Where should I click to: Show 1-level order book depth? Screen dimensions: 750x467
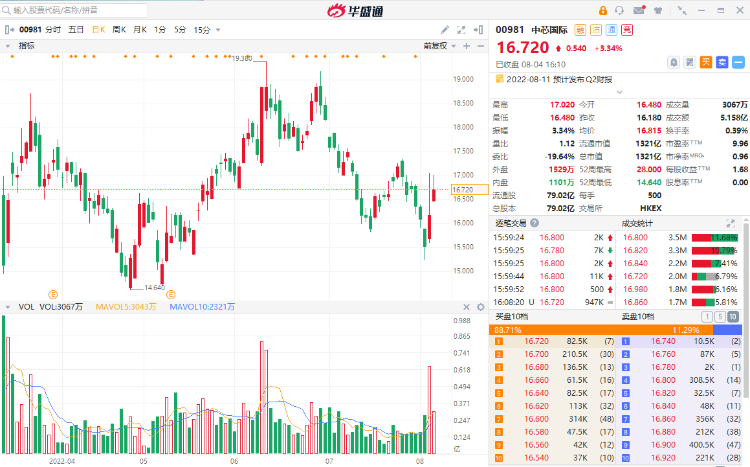tap(706, 317)
